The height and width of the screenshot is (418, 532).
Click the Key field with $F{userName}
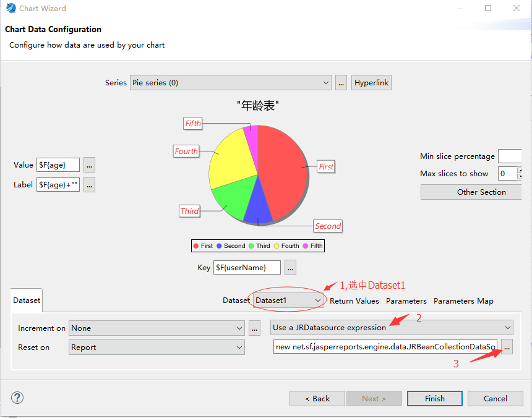click(247, 268)
